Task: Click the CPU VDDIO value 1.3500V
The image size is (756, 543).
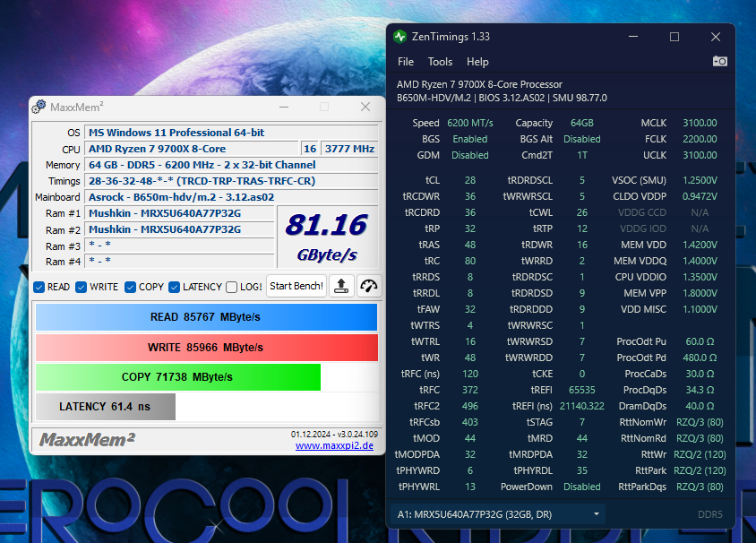Action: (x=700, y=277)
